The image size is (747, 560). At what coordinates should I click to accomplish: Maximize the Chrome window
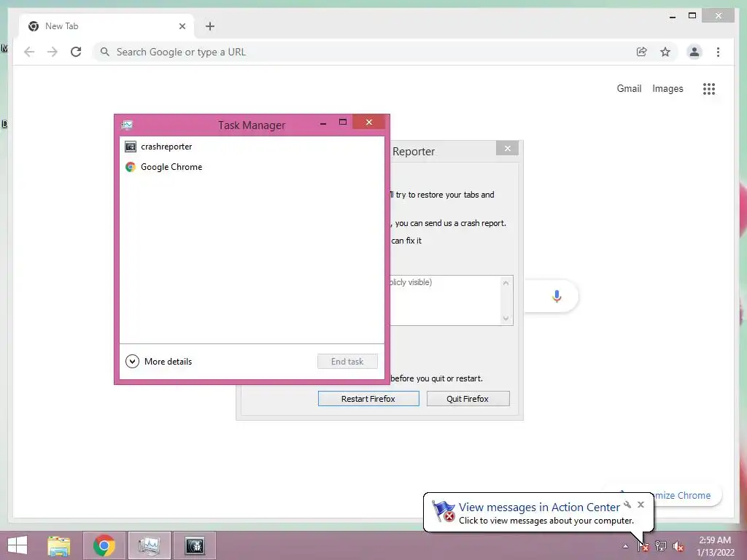point(692,16)
